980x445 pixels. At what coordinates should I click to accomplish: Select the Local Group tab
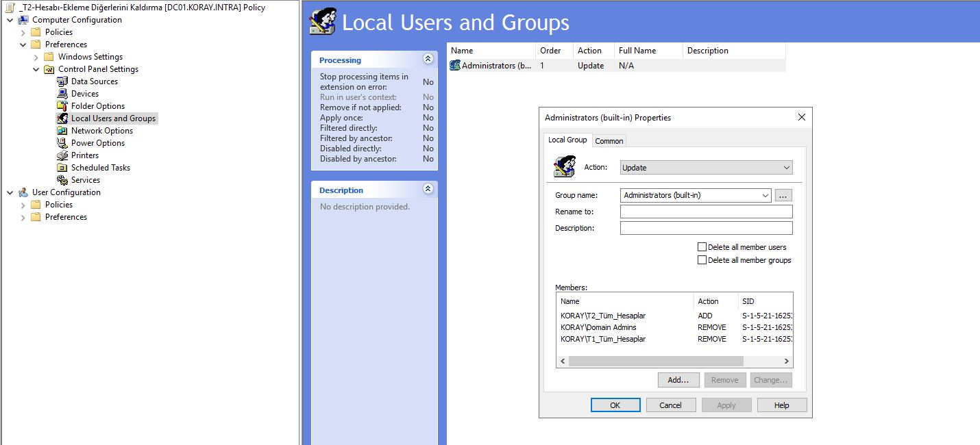(567, 139)
